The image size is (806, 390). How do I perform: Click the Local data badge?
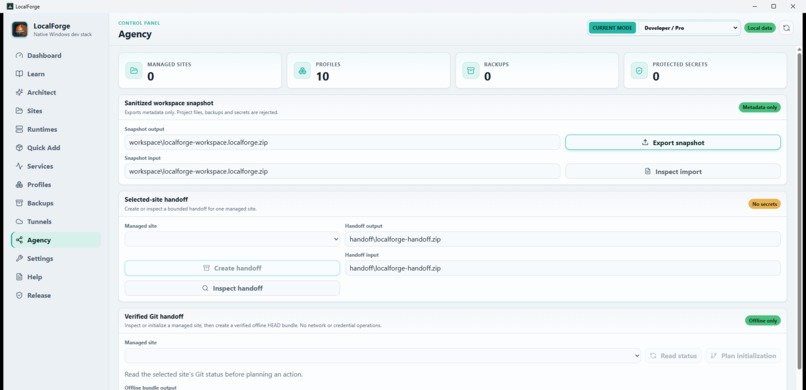(x=760, y=28)
